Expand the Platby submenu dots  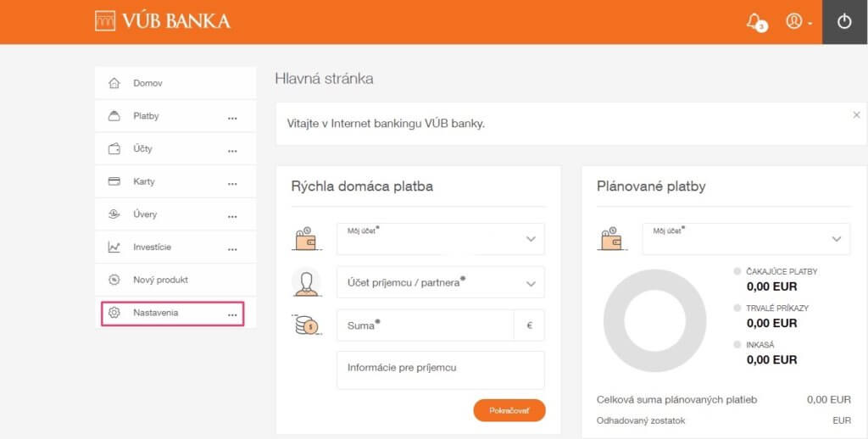click(232, 118)
